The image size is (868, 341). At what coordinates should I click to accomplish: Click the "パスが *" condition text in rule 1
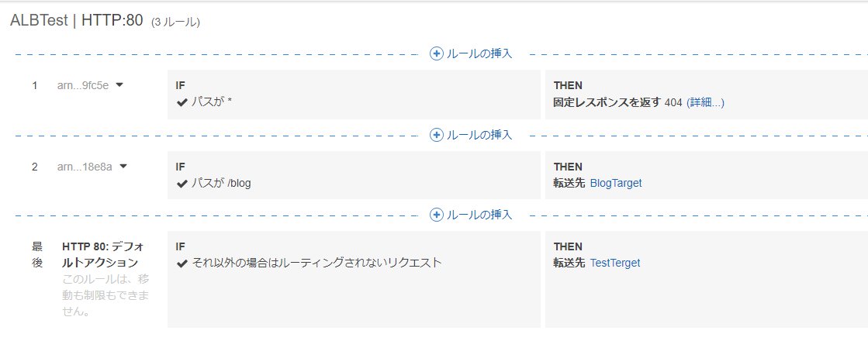(x=212, y=102)
